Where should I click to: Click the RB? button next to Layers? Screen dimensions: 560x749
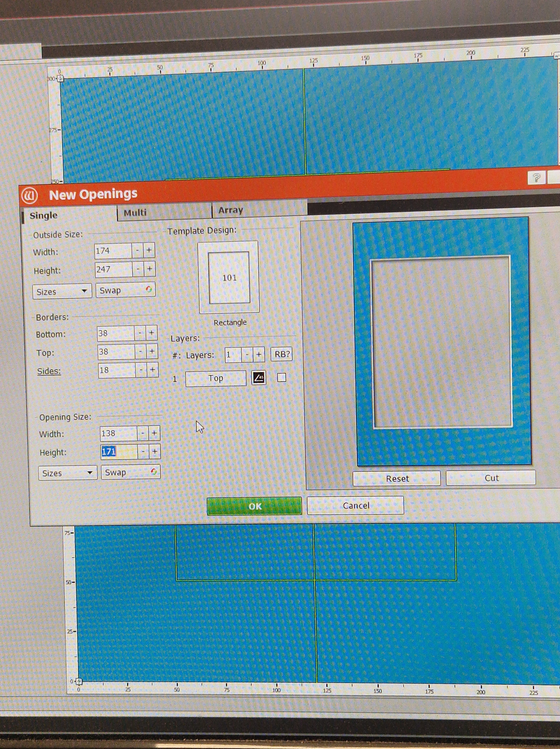tap(281, 354)
